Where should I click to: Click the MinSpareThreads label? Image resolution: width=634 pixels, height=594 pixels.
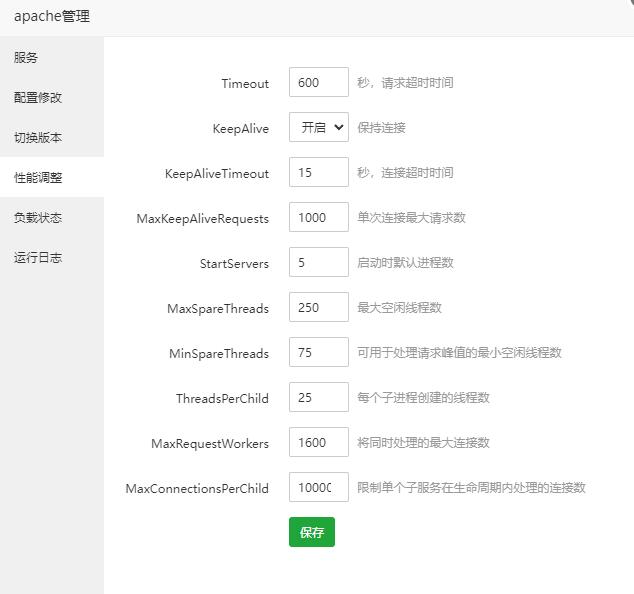219,353
